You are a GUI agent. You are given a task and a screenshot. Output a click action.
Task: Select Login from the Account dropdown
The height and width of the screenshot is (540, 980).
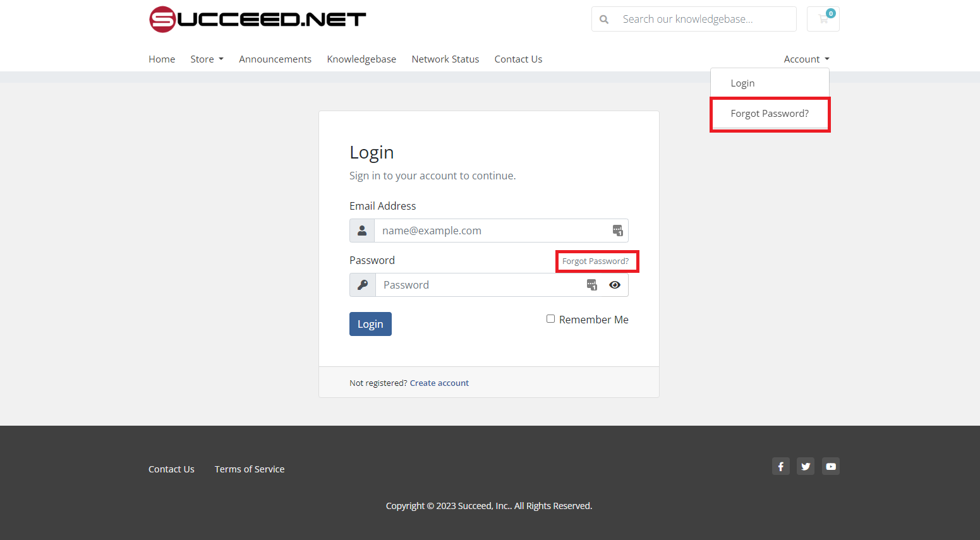742,83
